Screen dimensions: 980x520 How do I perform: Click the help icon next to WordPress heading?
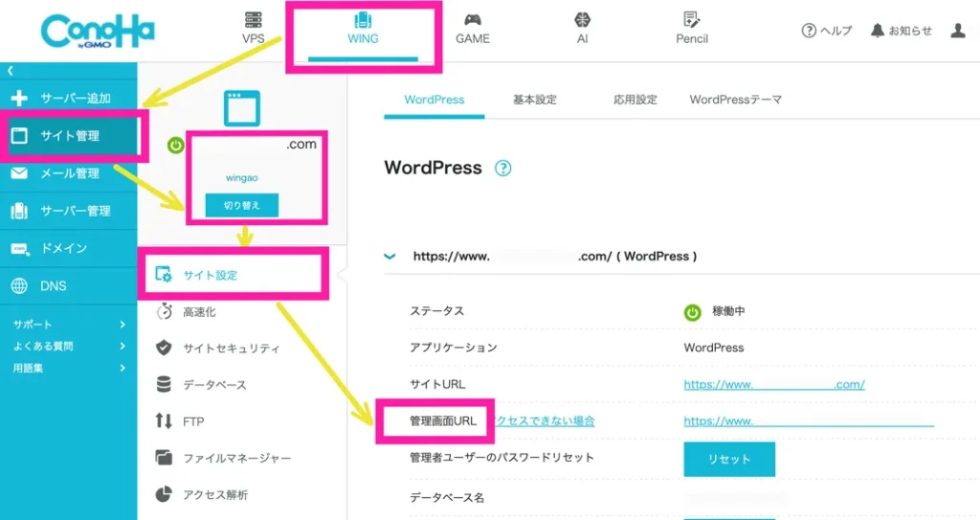tap(503, 169)
